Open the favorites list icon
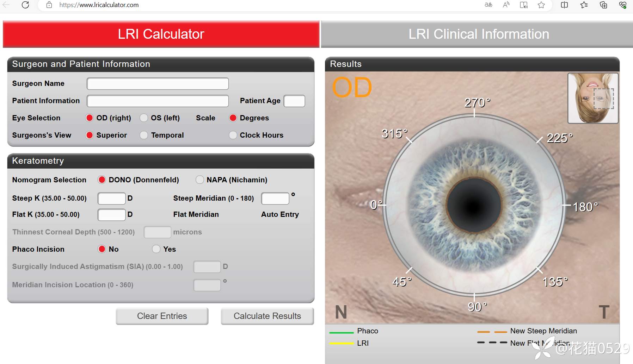Viewport: 633px width, 364px height. [x=584, y=5]
